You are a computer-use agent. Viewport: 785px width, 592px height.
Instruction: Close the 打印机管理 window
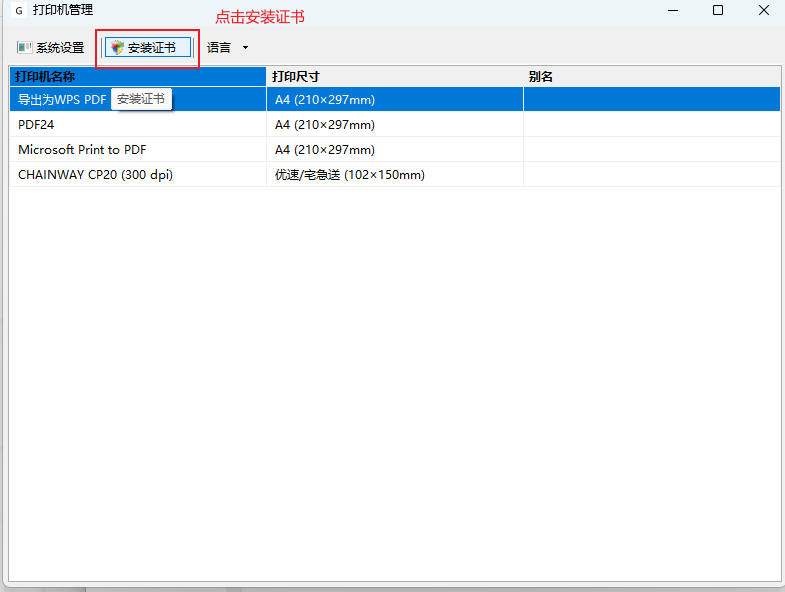(x=763, y=10)
